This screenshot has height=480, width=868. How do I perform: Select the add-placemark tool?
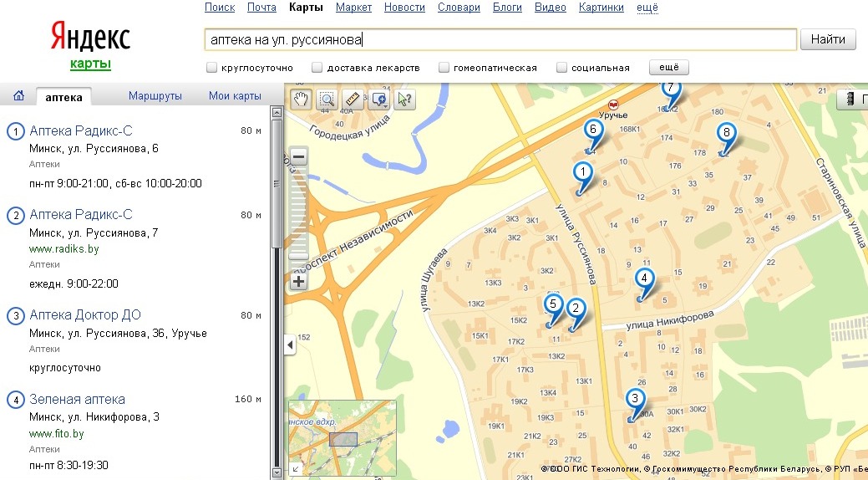tap(379, 100)
